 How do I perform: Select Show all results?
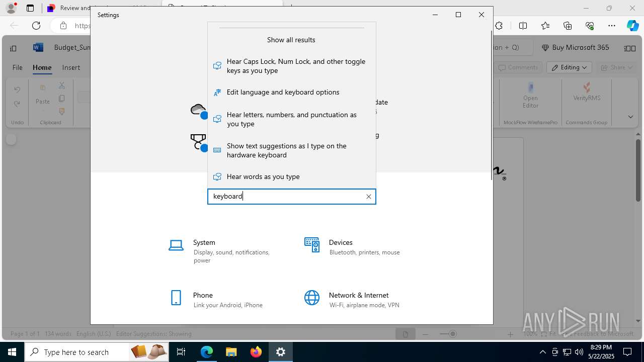click(291, 40)
